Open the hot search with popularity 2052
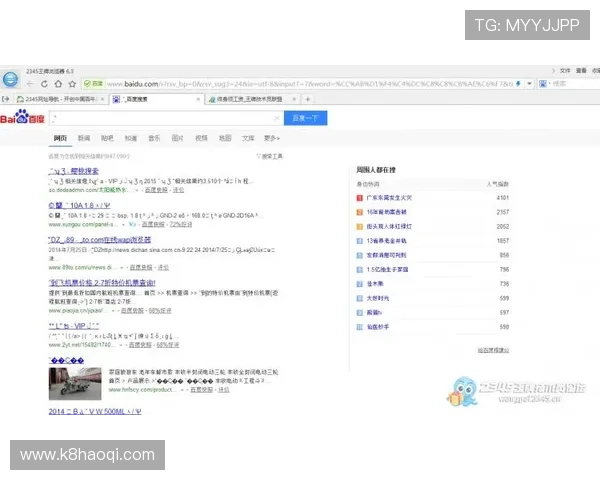Image resolution: width=600 pixels, height=480 pixels. (389, 227)
